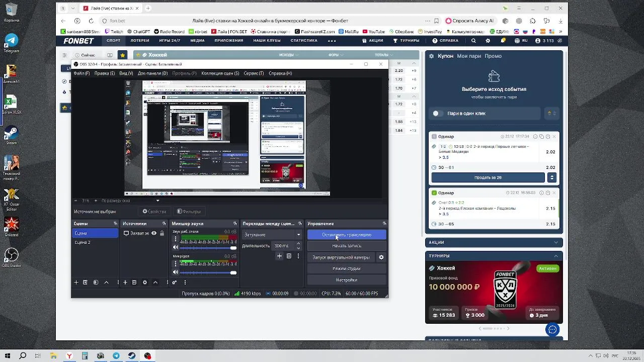
Task: Toggle the green checkbox on second Одинар bet
Action: tap(434, 193)
